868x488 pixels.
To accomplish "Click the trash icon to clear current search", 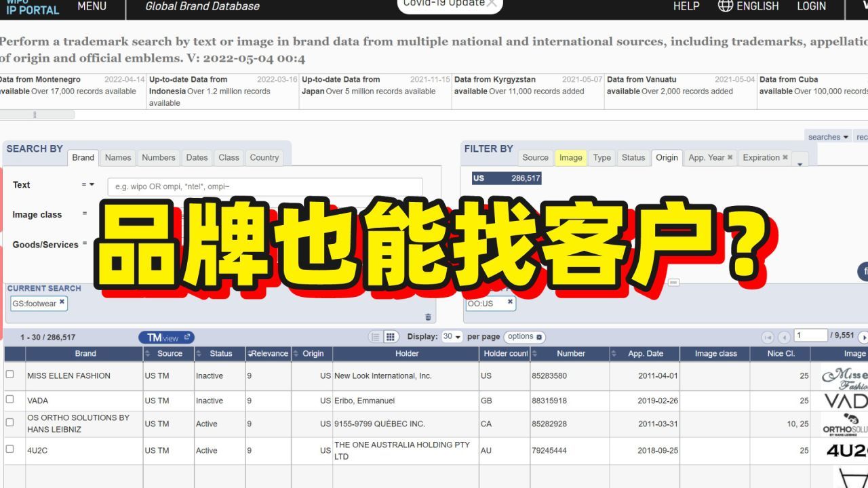I will (428, 317).
